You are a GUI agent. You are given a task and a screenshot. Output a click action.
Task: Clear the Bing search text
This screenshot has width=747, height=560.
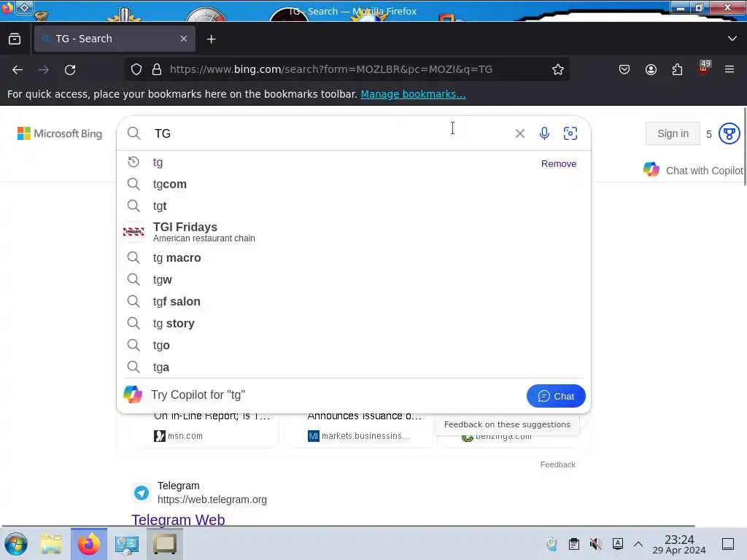click(x=519, y=134)
